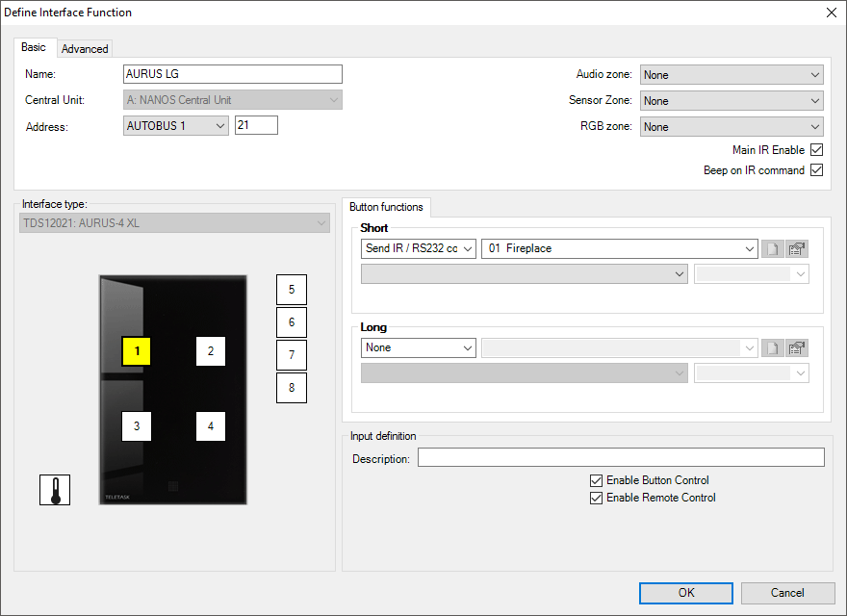The height and width of the screenshot is (616, 847).
Task: Select button 4 on the AURUS panel
Action: pos(211,425)
